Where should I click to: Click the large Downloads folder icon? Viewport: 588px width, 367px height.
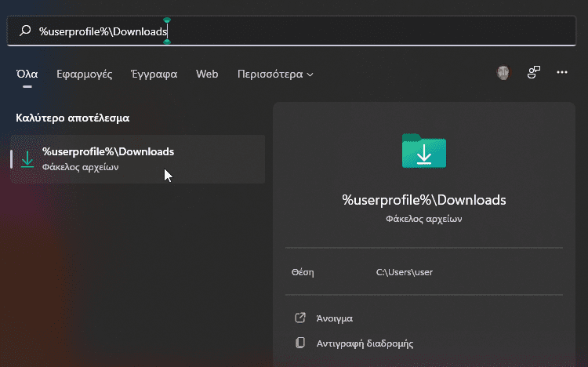[x=424, y=151]
